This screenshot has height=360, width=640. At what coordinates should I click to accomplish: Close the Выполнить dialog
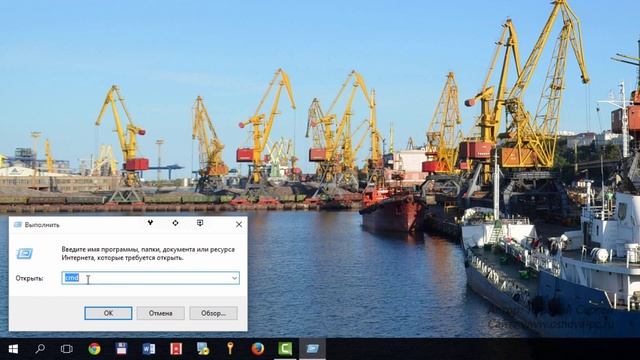(239, 224)
